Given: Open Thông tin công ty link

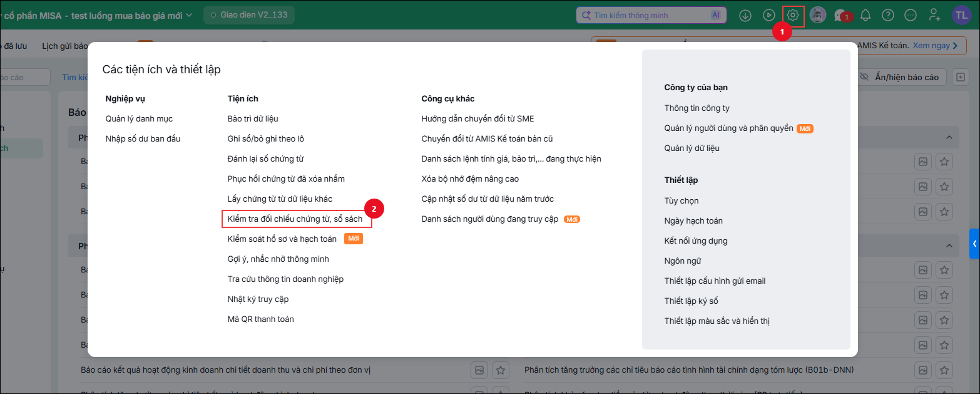Looking at the screenshot, I should pyautogui.click(x=697, y=108).
